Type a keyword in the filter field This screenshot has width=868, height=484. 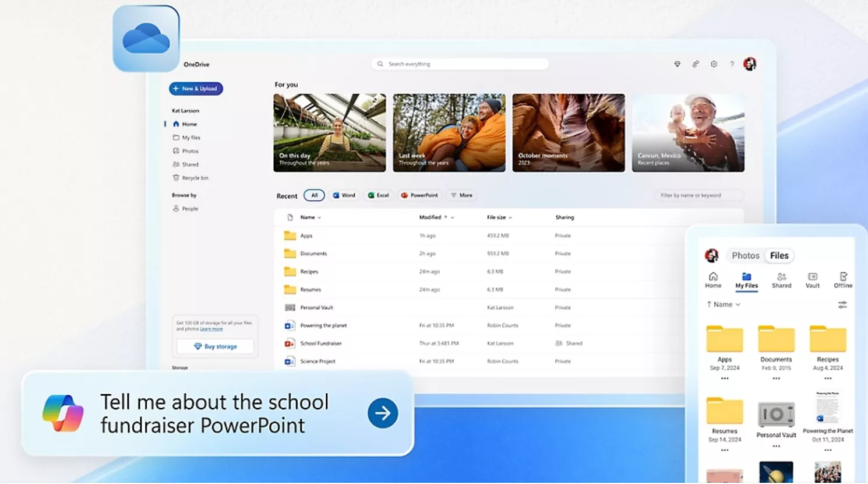tap(698, 195)
